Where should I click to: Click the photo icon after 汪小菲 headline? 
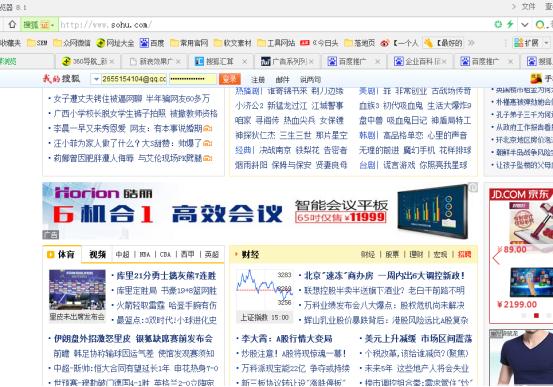coord(208,143)
